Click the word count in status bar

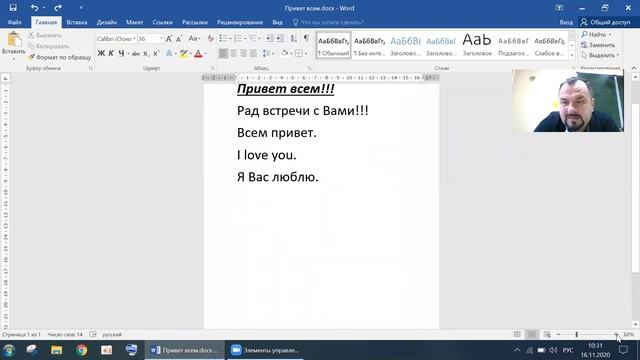pyautogui.click(x=65, y=335)
